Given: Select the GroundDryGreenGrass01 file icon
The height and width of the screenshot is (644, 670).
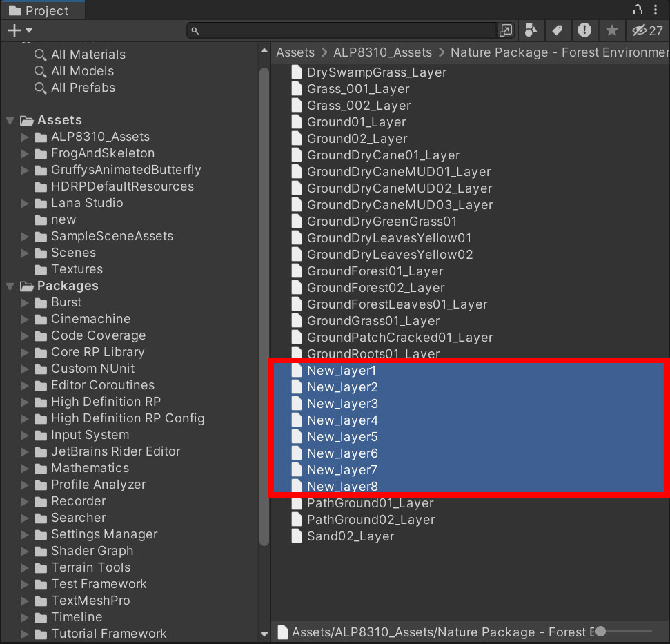Looking at the screenshot, I should tap(297, 222).
